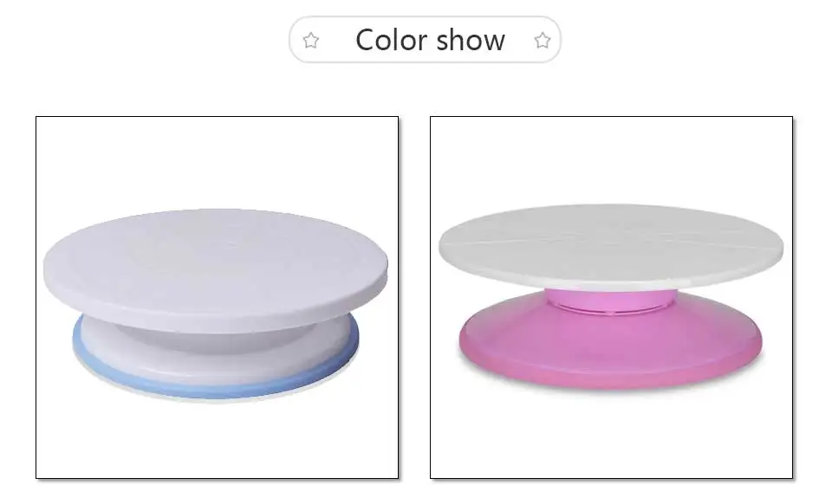Viewport: 832px width, 504px height.
Task: Select the "Color show" heading text
Action: [x=430, y=41]
